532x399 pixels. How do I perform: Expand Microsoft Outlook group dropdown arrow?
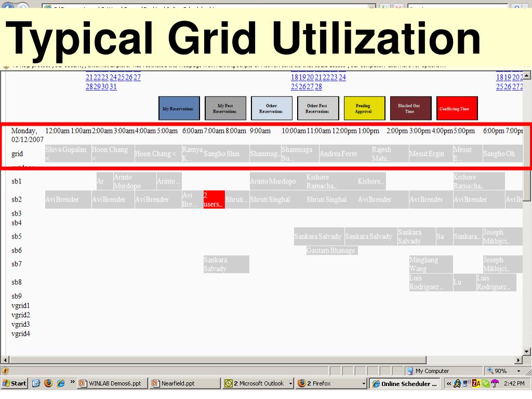coord(291,384)
